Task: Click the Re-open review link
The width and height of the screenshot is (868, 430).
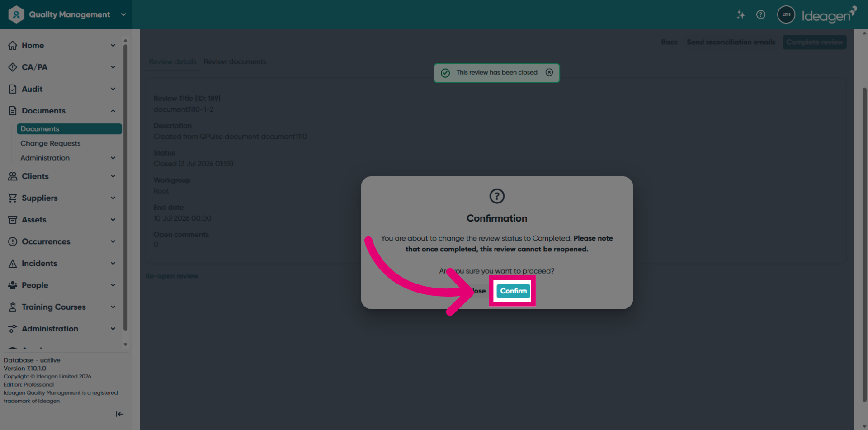Action: [172, 276]
